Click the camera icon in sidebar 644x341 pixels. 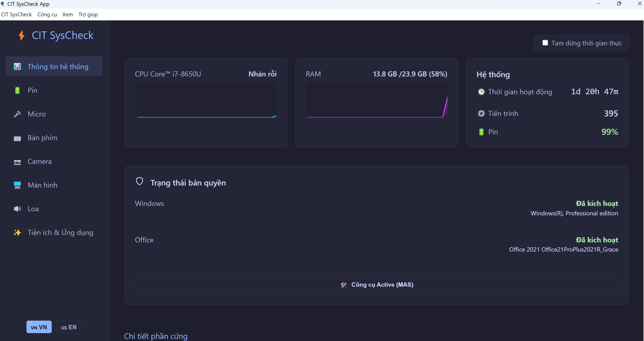pyautogui.click(x=17, y=162)
